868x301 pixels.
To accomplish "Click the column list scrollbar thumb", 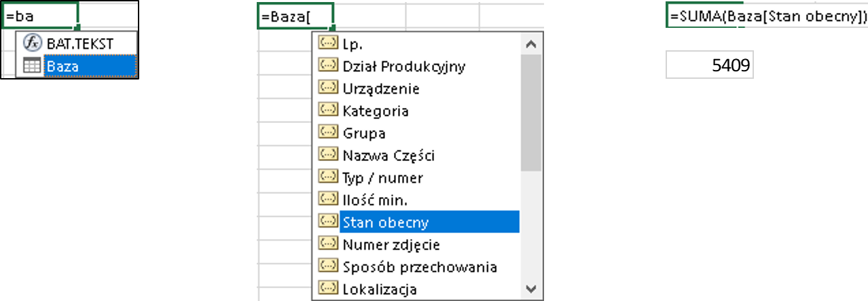I will [531, 112].
